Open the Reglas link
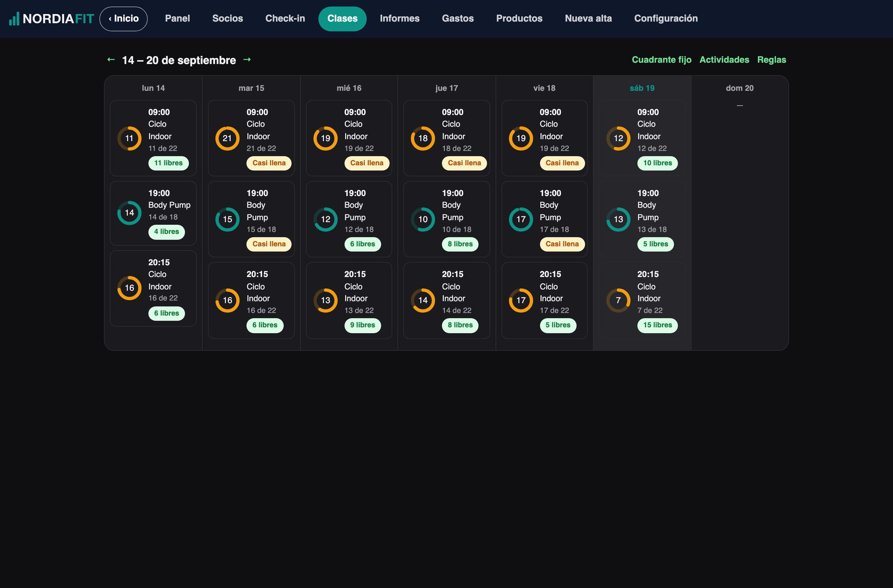 (x=771, y=60)
